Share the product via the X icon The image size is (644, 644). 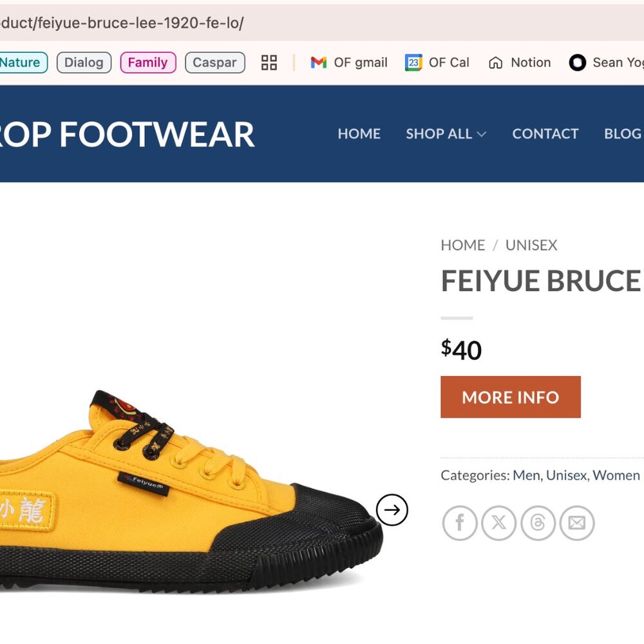[x=499, y=523]
